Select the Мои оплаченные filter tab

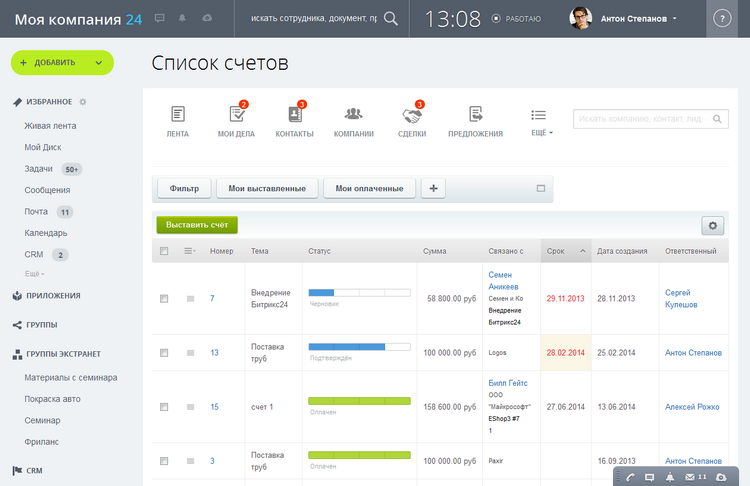pos(369,188)
